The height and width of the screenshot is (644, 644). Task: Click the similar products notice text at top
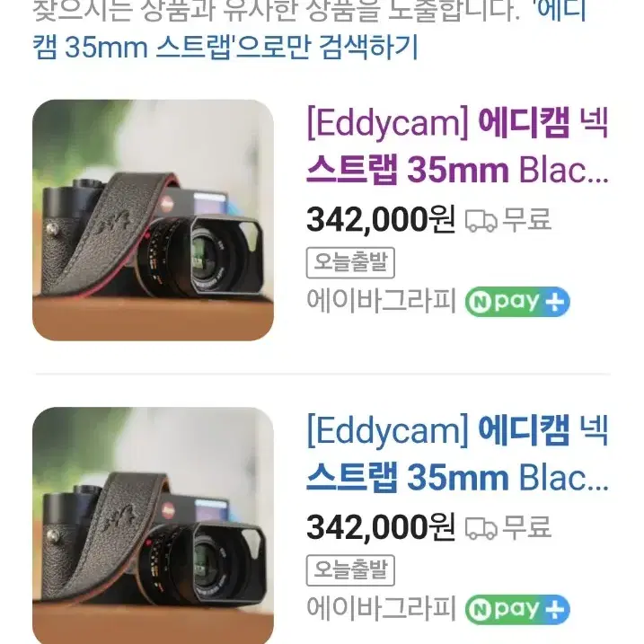pyautogui.click(x=276, y=10)
